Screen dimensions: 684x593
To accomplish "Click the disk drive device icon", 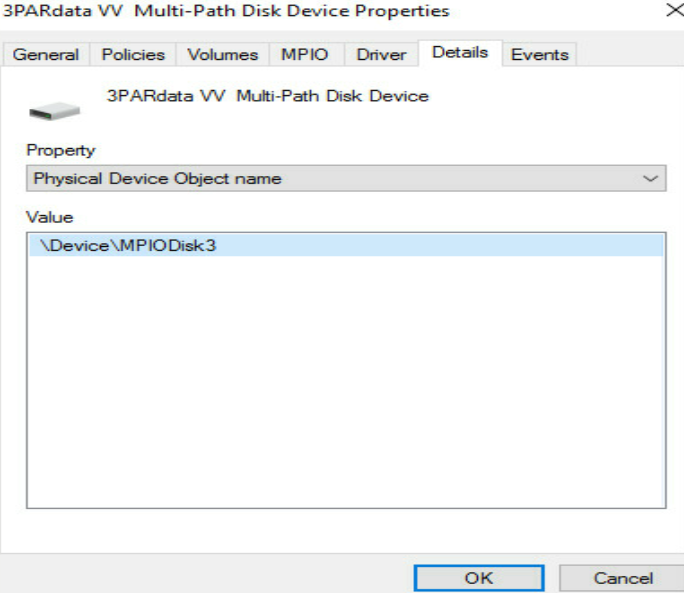I will pyautogui.click(x=55, y=111).
